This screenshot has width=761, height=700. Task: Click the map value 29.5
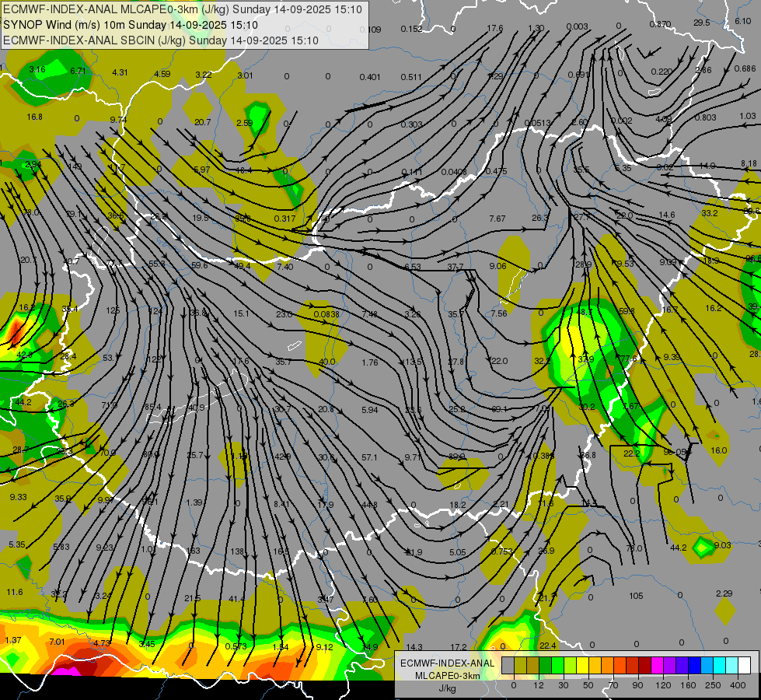[701, 23]
